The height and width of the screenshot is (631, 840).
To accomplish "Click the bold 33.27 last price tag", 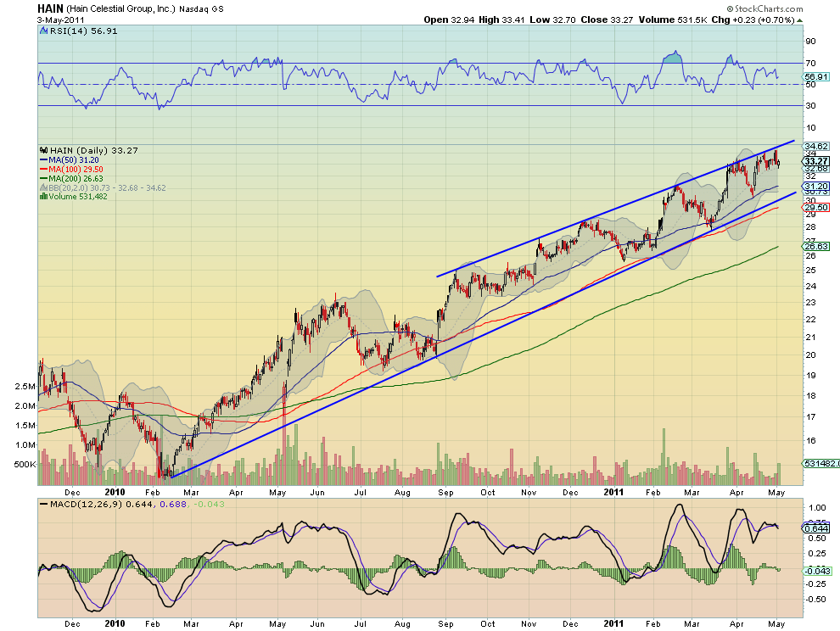I will tap(816, 160).
